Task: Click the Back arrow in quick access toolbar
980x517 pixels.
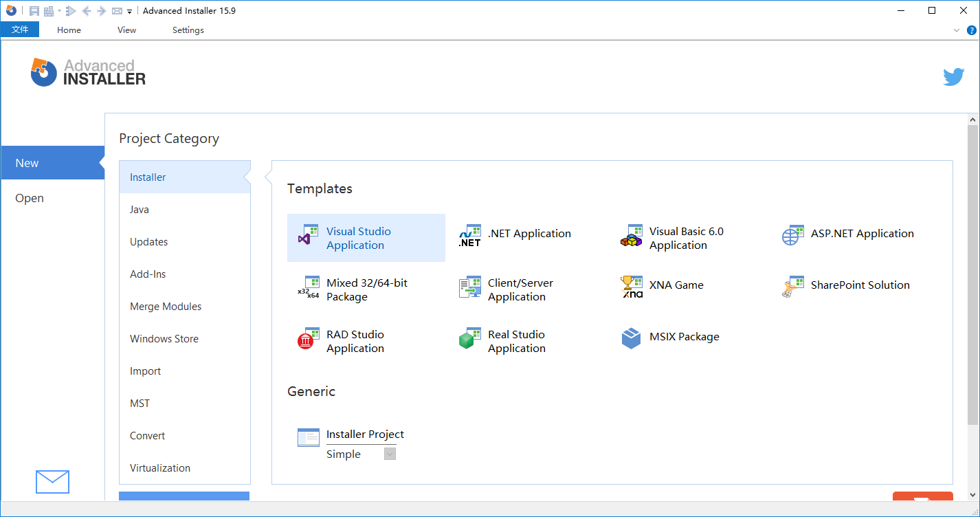Action: (87, 11)
